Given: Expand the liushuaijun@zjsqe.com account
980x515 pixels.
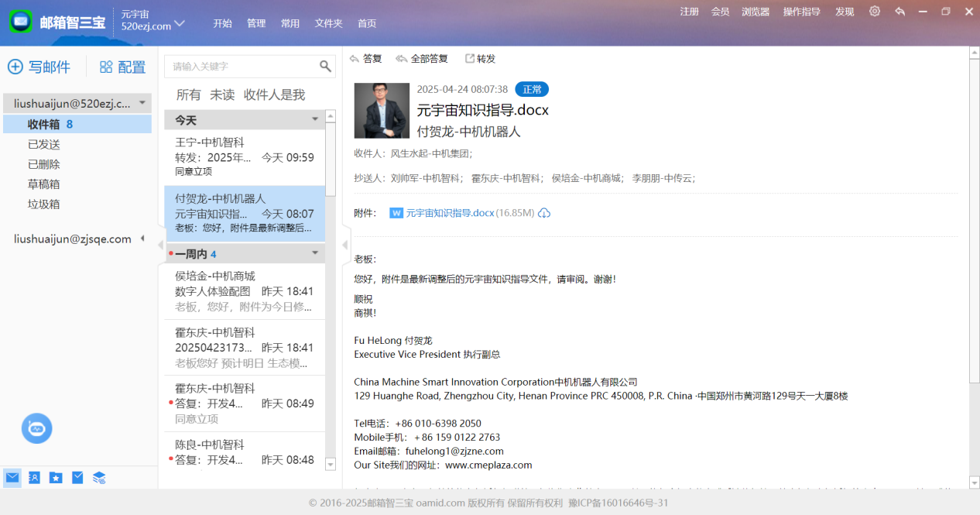Looking at the screenshot, I should tap(142, 239).
